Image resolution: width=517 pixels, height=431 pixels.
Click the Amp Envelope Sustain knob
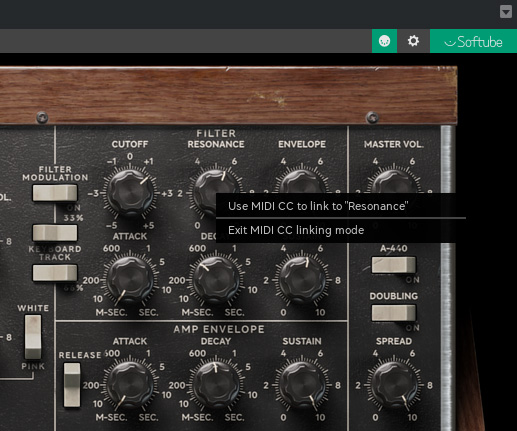tap(302, 385)
